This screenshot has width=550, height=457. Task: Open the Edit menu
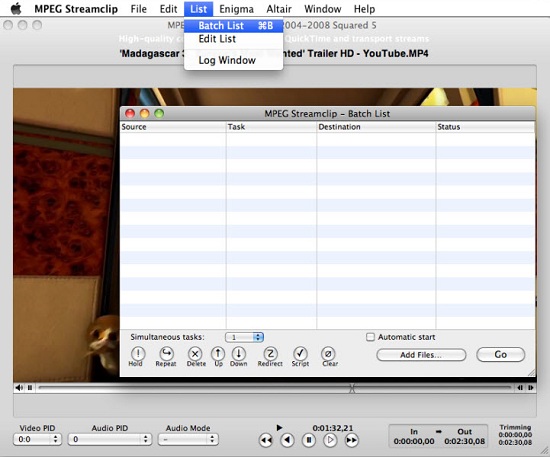click(x=168, y=8)
